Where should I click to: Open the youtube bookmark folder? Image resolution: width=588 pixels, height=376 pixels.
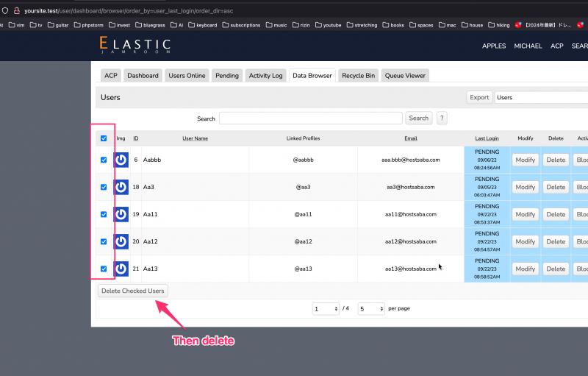(x=328, y=25)
